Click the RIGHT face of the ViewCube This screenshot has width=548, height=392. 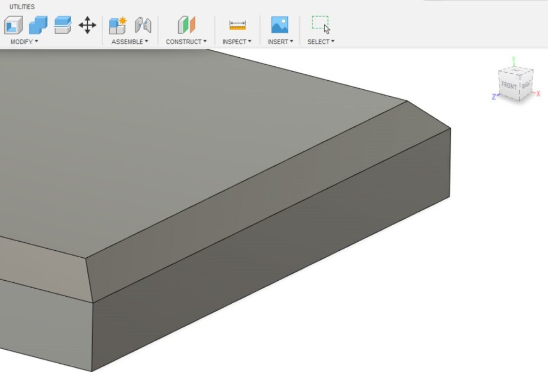526,84
